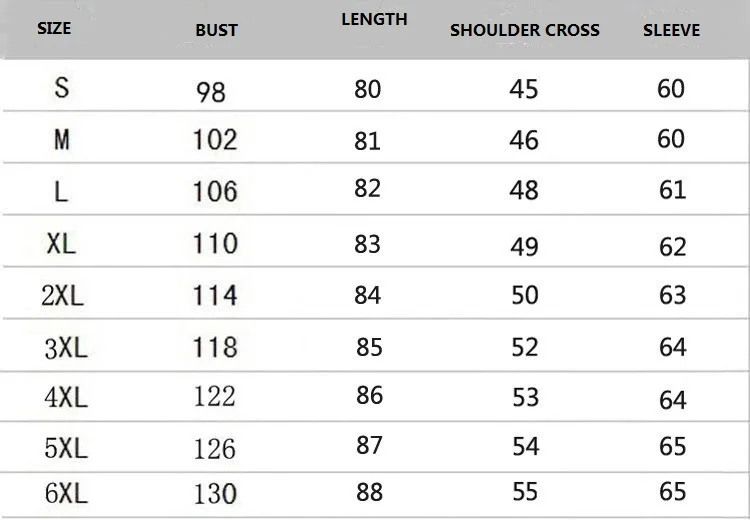750x520 pixels.
Task: Click the 2XL size label
Action: 63,295
